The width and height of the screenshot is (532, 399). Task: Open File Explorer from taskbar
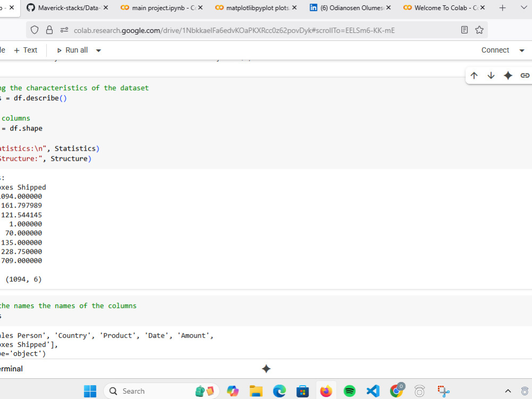coord(256,391)
